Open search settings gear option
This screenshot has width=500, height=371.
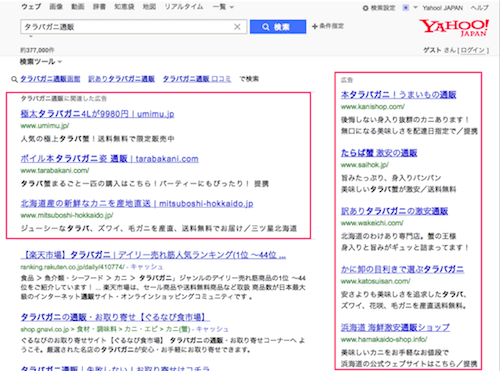coord(379,8)
